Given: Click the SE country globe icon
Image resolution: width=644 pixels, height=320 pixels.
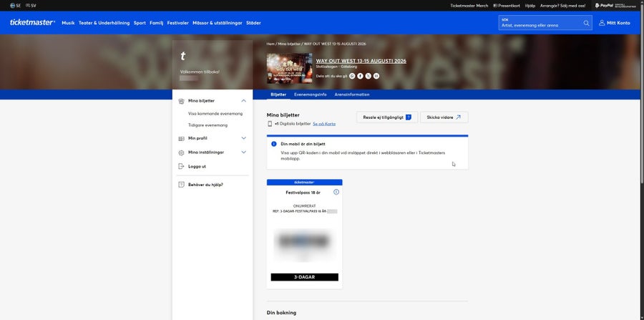Looking at the screenshot, I should coord(13,6).
